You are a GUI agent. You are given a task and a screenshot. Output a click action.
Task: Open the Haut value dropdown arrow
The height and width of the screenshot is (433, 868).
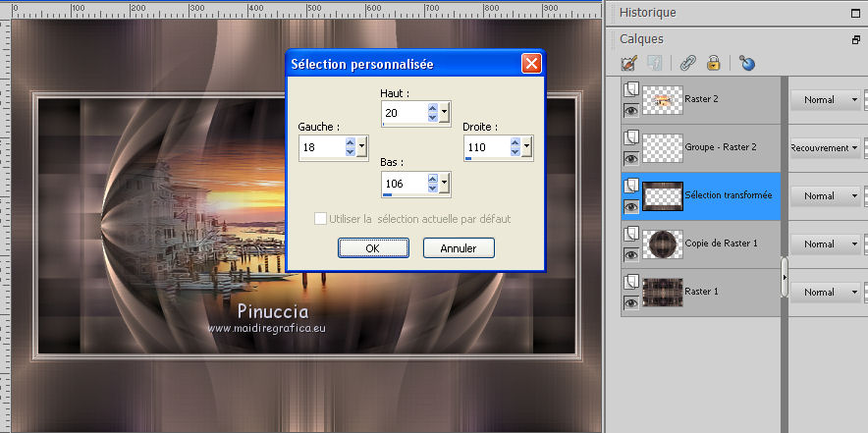tap(445, 113)
